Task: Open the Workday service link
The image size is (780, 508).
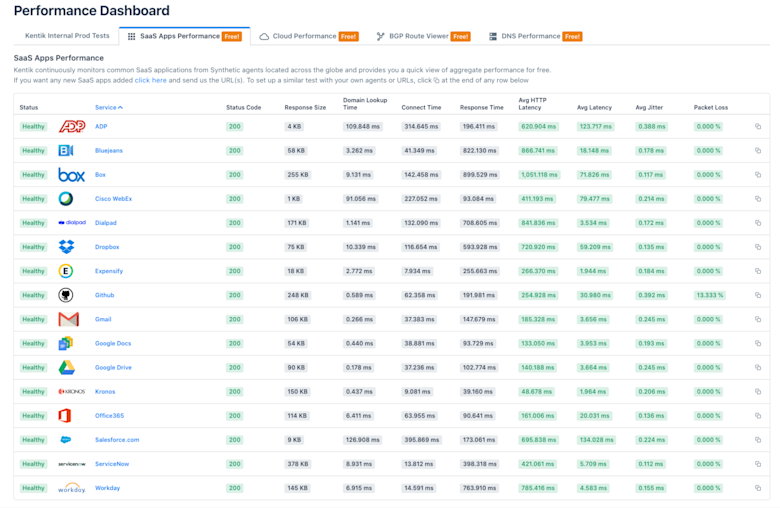Action: click(107, 488)
